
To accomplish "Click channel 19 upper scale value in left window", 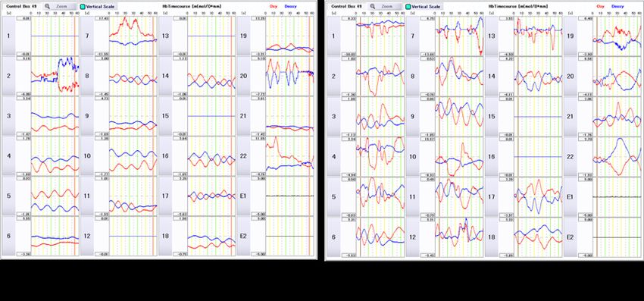I will (x=259, y=19).
